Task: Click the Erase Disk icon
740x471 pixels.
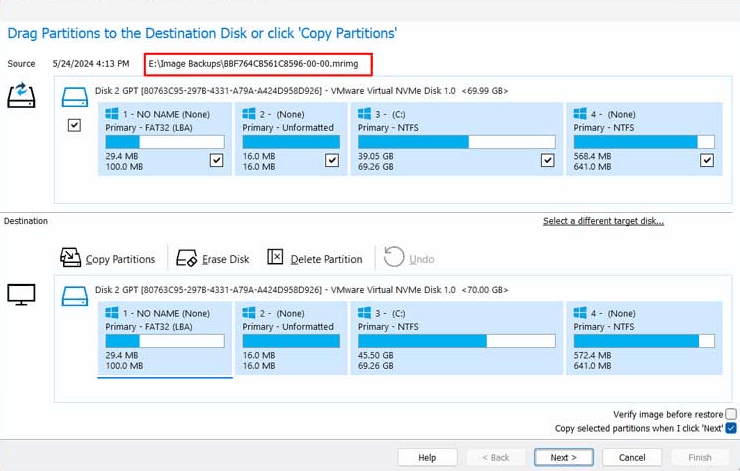Action: 186,258
